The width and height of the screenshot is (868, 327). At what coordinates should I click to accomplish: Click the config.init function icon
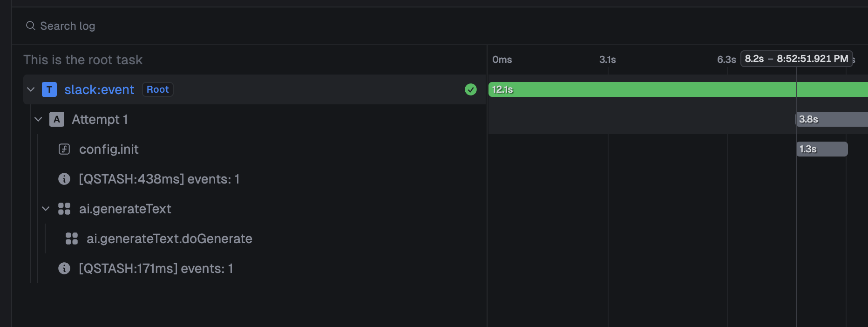(x=64, y=149)
